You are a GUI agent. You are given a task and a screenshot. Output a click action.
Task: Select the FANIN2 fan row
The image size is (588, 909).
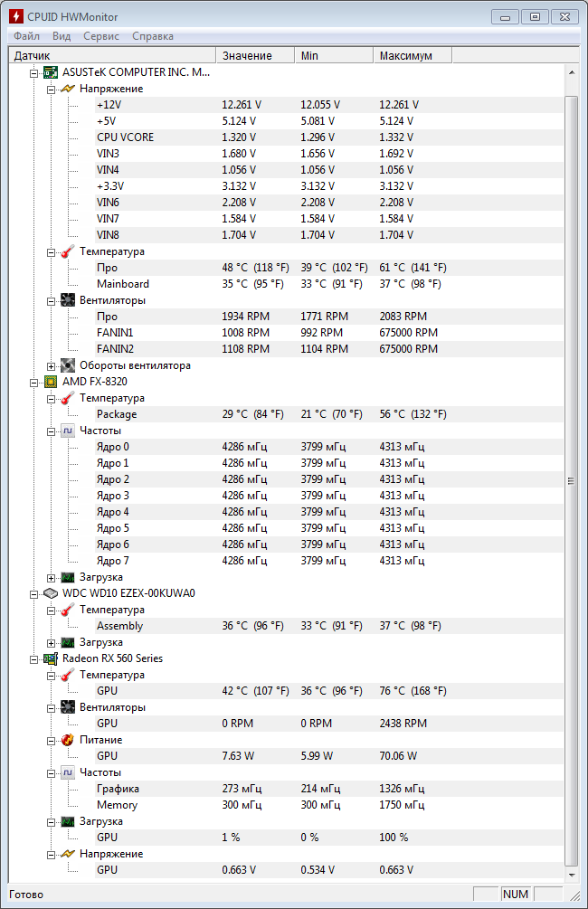tap(328, 349)
